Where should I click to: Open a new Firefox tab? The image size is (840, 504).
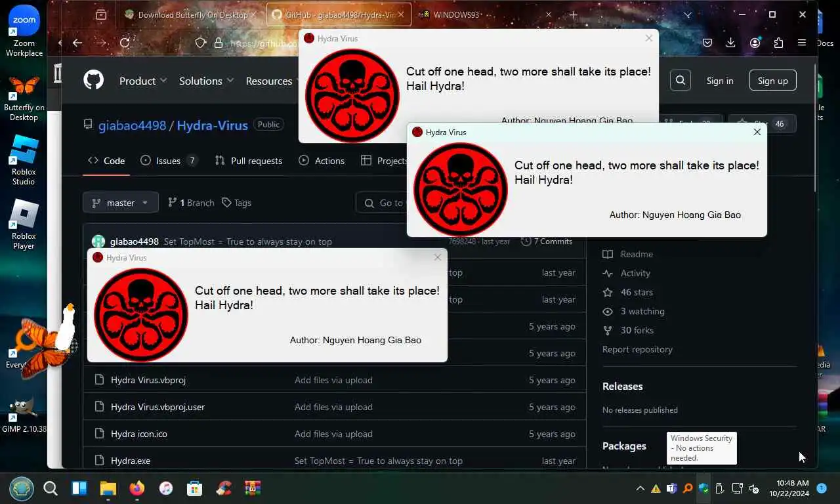(x=574, y=14)
